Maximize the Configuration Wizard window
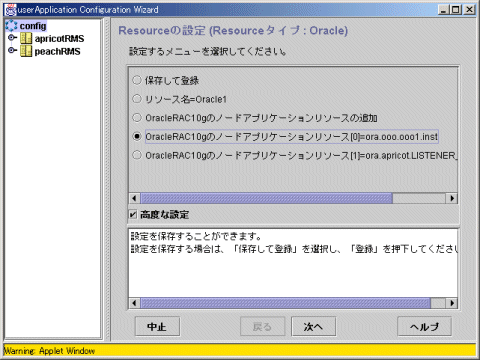Viewport: 480px width, 360px height. point(456,10)
